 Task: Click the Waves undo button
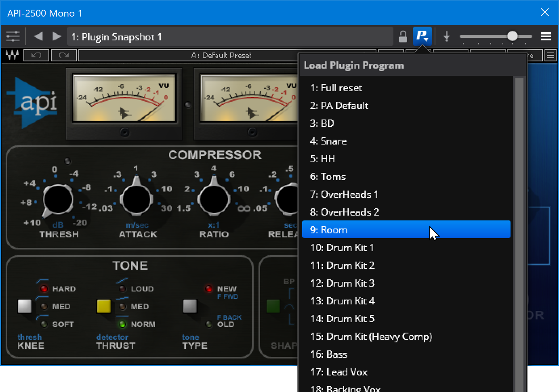[x=36, y=55]
